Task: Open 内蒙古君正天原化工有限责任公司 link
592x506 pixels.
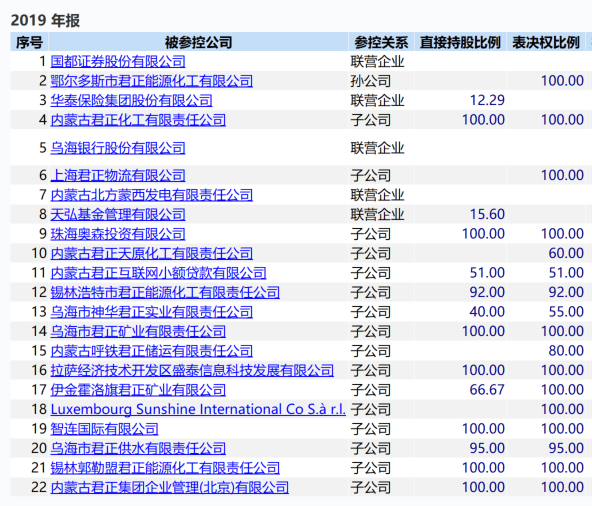Action: [151, 253]
